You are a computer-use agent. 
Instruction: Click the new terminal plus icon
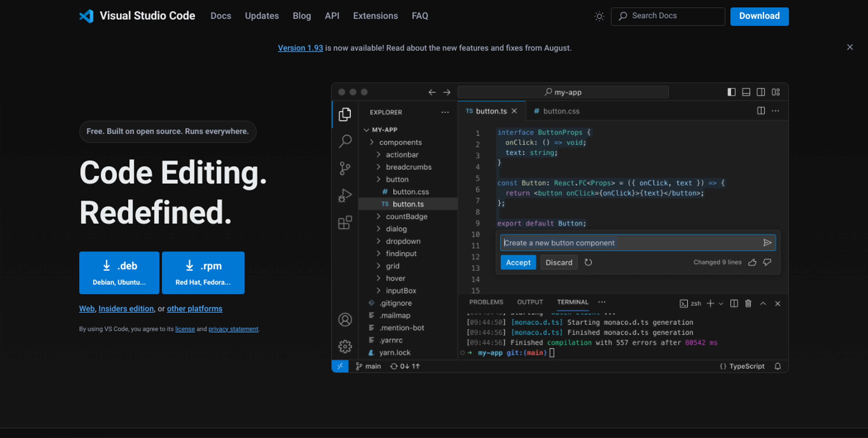coord(710,303)
